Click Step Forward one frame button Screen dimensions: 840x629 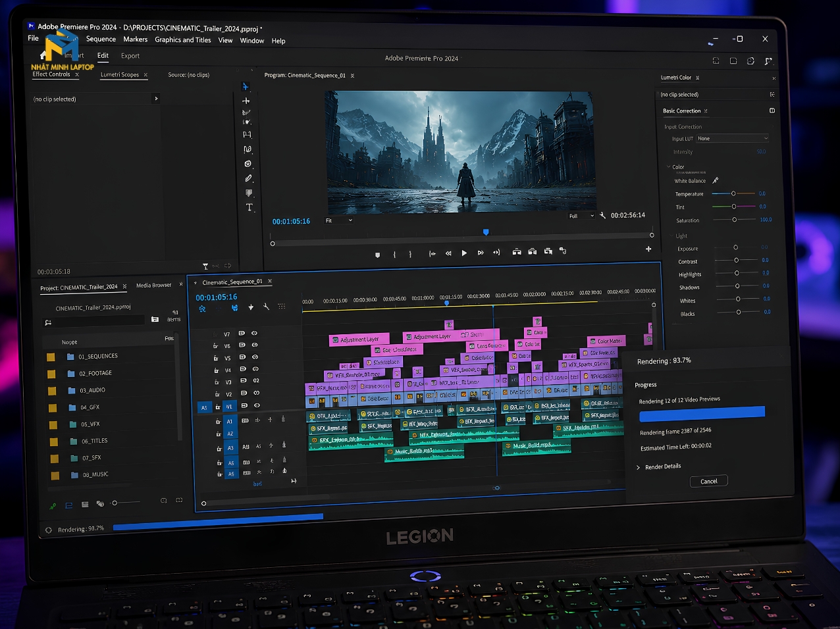coord(481,253)
